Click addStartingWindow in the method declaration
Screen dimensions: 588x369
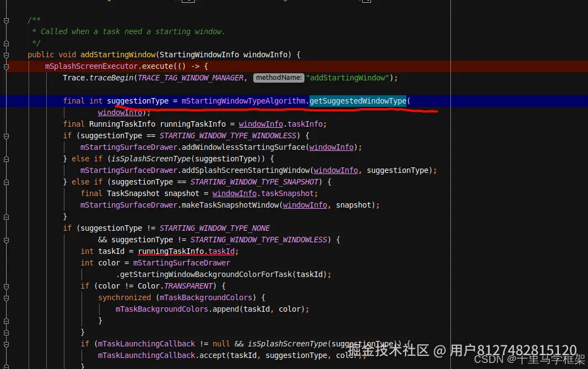(x=118, y=55)
